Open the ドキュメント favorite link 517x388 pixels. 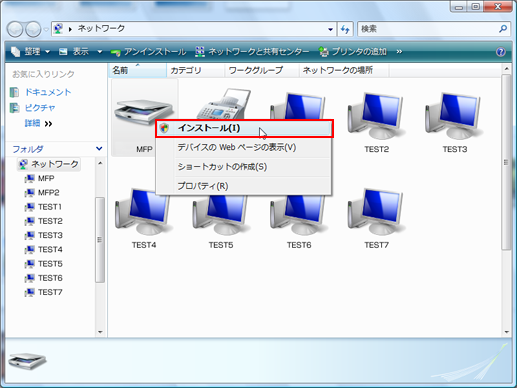tap(48, 92)
